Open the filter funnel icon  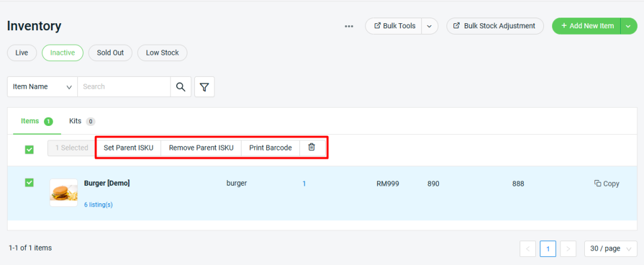pos(204,87)
